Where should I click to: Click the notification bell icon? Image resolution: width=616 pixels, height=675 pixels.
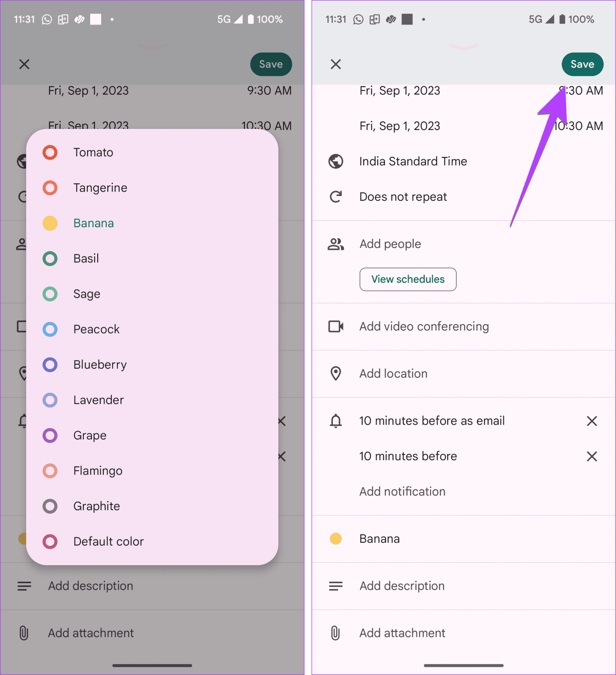[335, 421]
